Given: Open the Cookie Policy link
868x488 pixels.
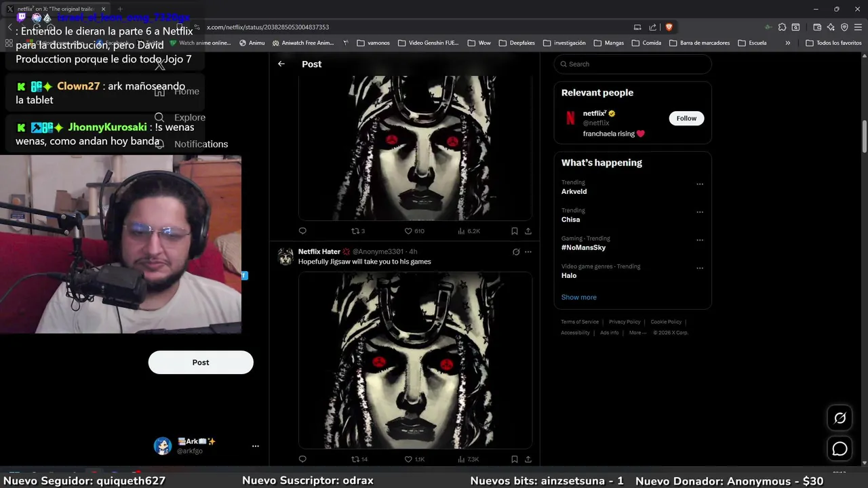Looking at the screenshot, I should [666, 322].
